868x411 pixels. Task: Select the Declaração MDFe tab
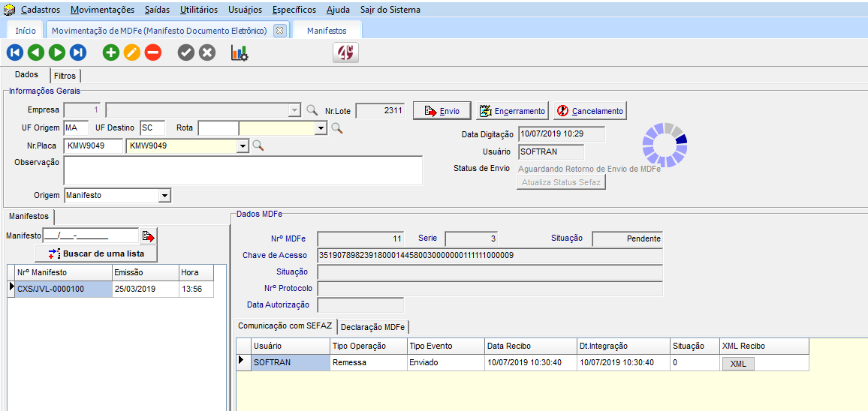pyautogui.click(x=373, y=326)
